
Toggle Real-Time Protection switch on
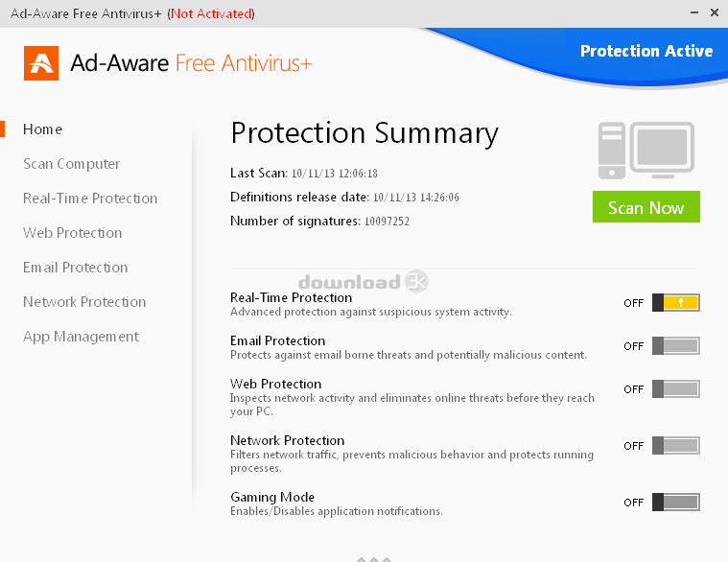pos(675,303)
